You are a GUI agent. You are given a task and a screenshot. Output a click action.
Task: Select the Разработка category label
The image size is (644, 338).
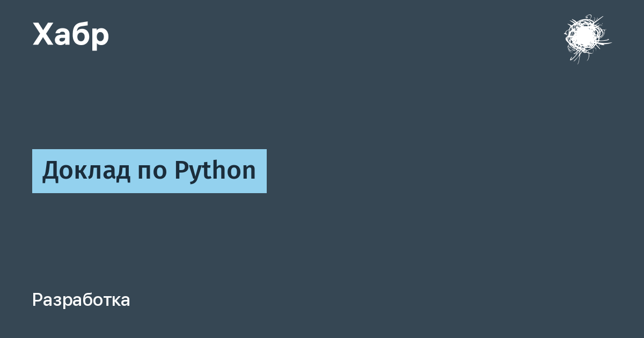pos(81,300)
